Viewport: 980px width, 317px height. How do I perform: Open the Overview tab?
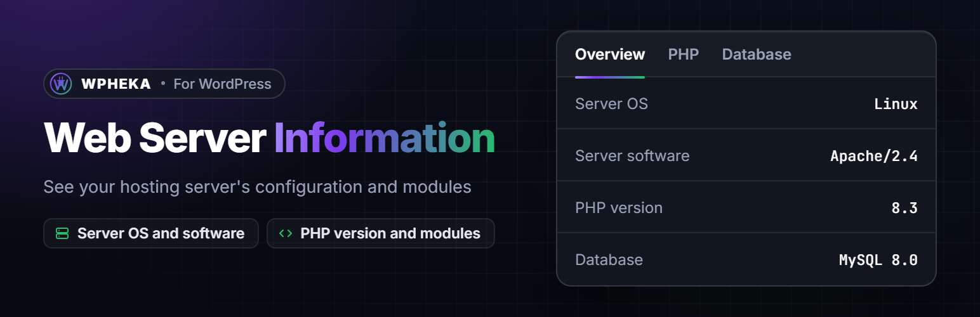pos(610,55)
